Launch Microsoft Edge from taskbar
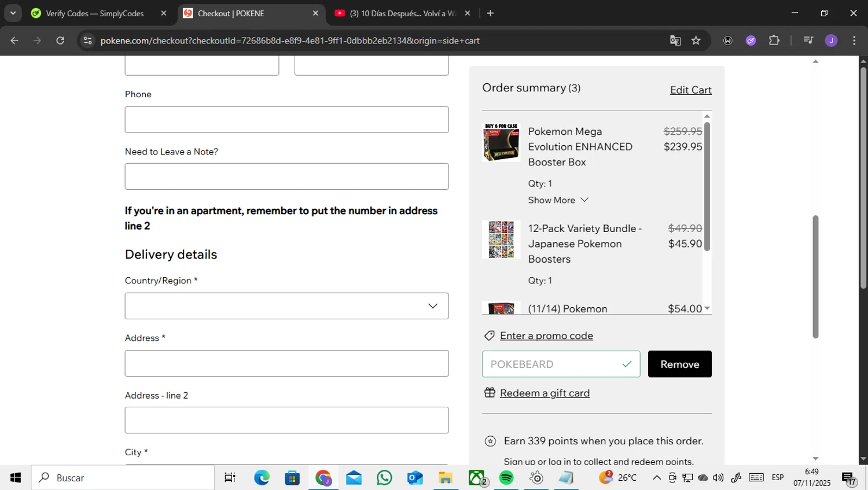 click(x=262, y=478)
